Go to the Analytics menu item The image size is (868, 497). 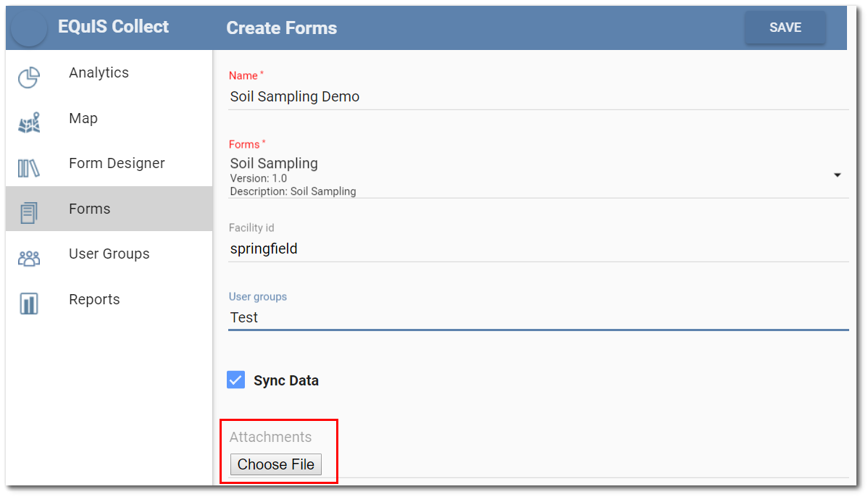pyautogui.click(x=99, y=72)
